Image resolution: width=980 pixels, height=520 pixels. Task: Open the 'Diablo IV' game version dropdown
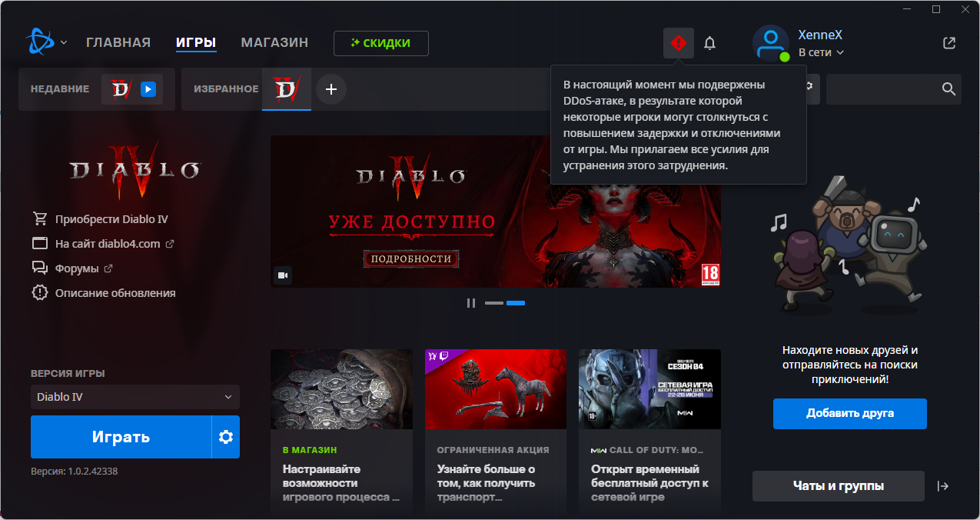(135, 397)
